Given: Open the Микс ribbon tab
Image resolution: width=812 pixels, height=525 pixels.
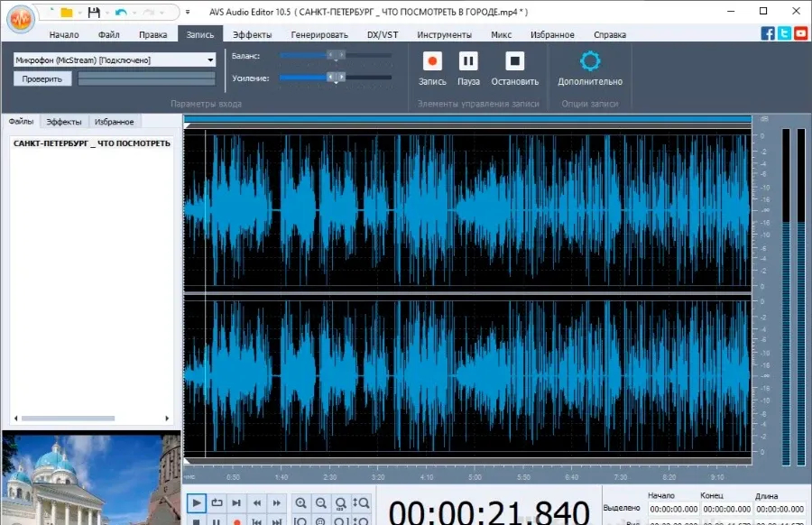Looking at the screenshot, I should [x=502, y=34].
